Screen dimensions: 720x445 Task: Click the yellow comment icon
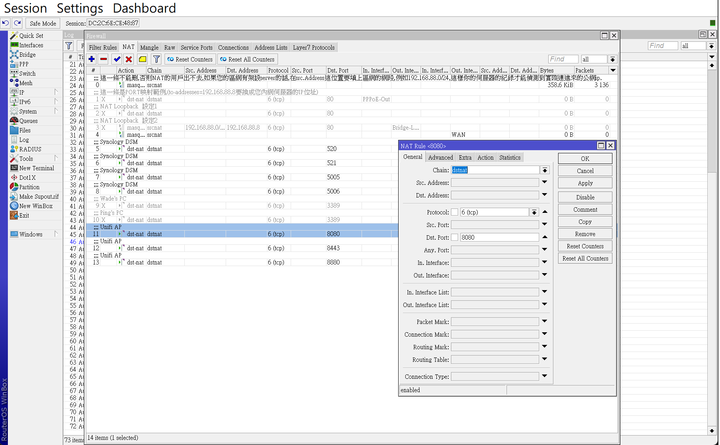click(143, 59)
